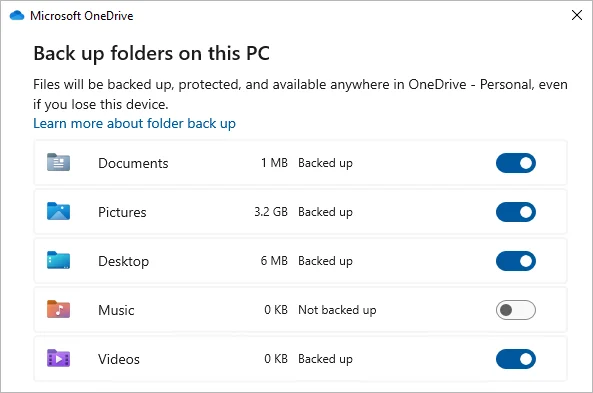Click the Pictures folder icon
This screenshot has width=593, height=393.
[x=58, y=211]
